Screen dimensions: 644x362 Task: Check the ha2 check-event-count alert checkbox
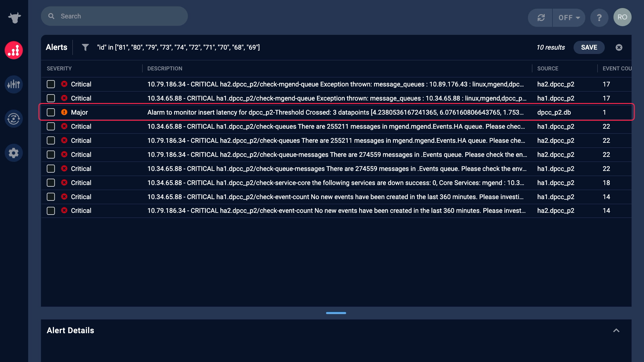point(51,210)
